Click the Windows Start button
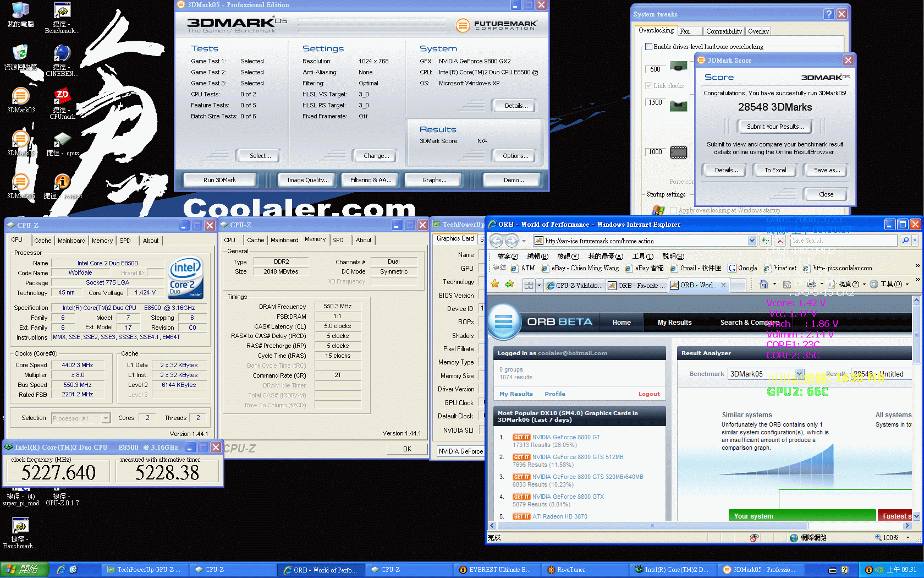This screenshot has height=578, width=924. pos(25,570)
